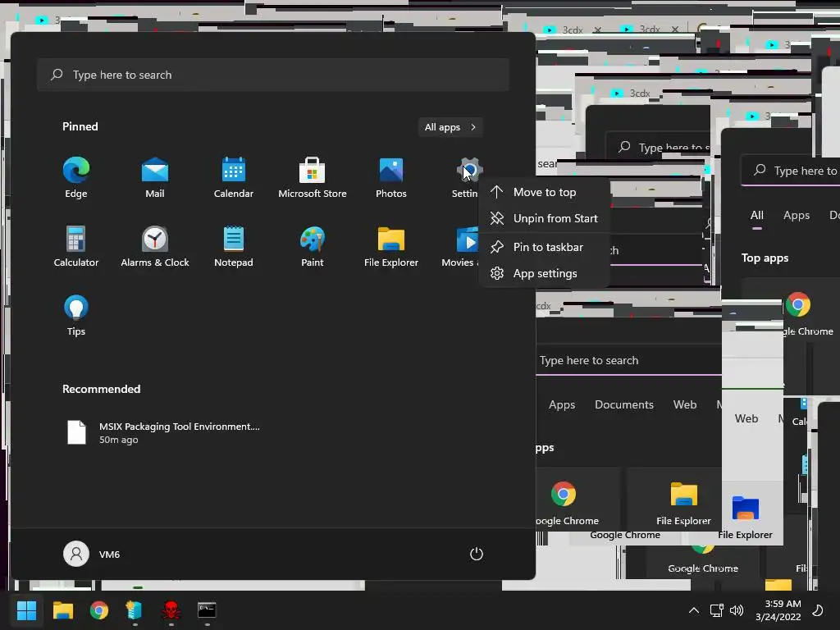Open the Edge pinned app
Screen dimensions: 840x630
tap(76, 178)
